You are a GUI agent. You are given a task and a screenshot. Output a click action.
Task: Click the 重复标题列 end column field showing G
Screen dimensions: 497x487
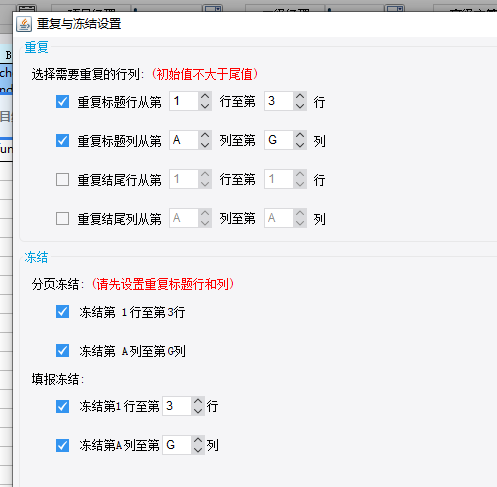pyautogui.click(x=279, y=140)
